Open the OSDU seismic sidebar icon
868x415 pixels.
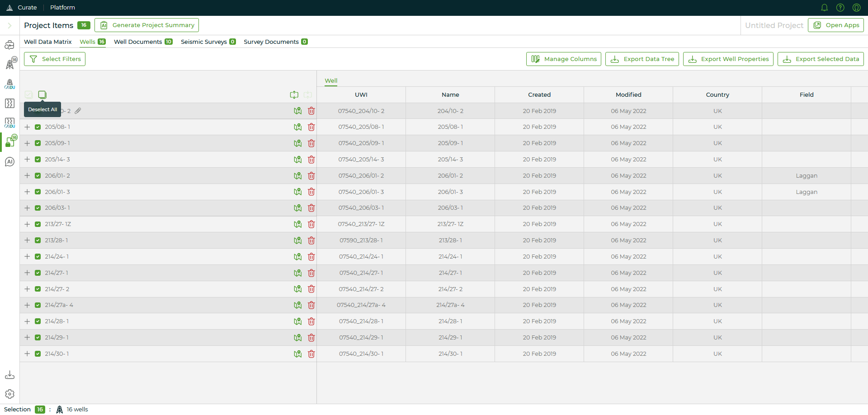(x=9, y=123)
